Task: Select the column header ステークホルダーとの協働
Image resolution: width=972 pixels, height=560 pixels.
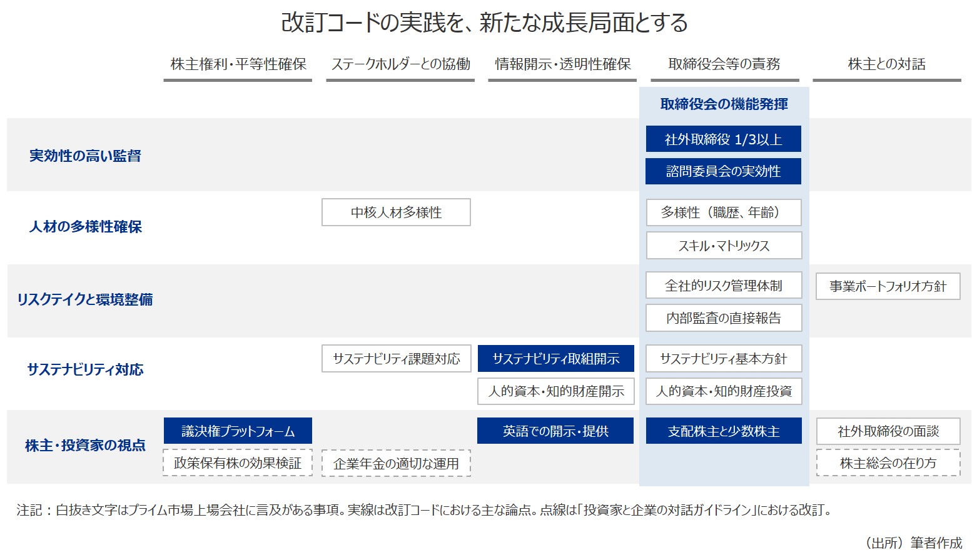Action: (401, 64)
